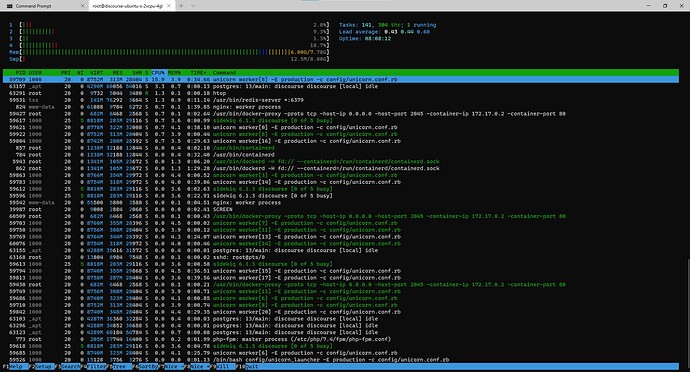Sort by the MEM% column header

(174, 73)
